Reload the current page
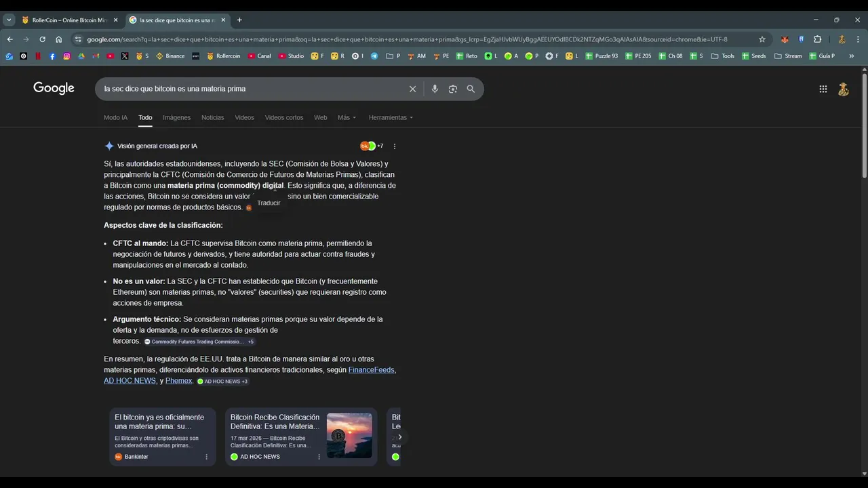This screenshot has height=488, width=868. (x=42, y=39)
